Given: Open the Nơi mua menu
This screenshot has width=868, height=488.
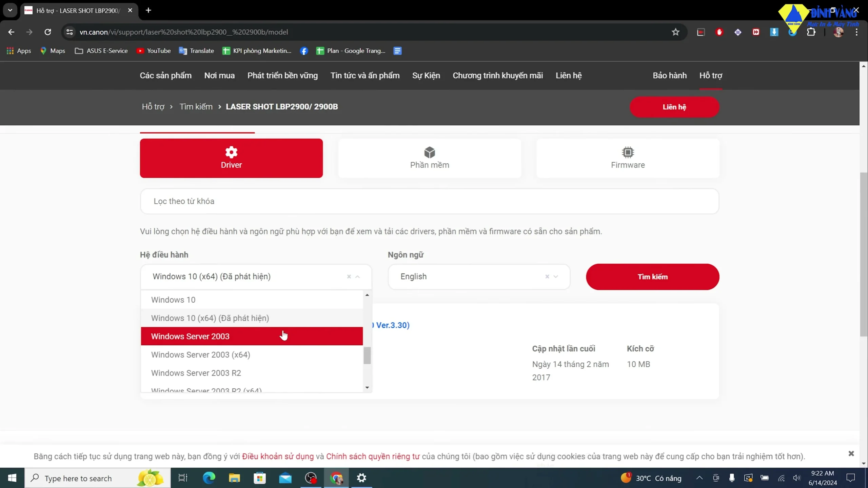Looking at the screenshot, I should pos(219,76).
